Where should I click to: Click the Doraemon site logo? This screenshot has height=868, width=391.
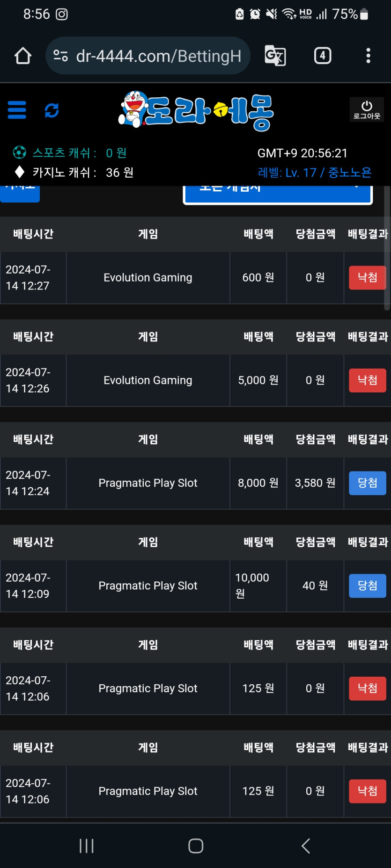tap(196, 111)
